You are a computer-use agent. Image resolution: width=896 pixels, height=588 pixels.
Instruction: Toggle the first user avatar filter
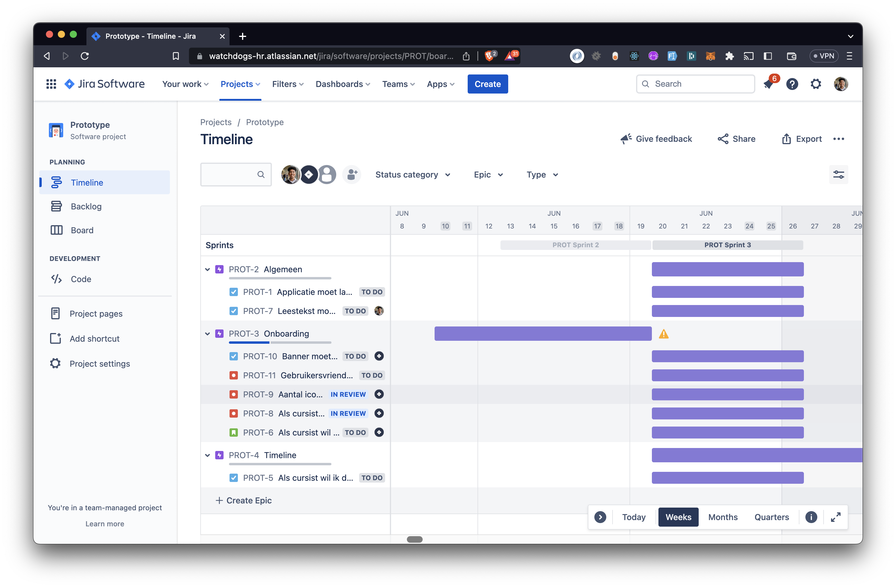pyautogui.click(x=290, y=174)
